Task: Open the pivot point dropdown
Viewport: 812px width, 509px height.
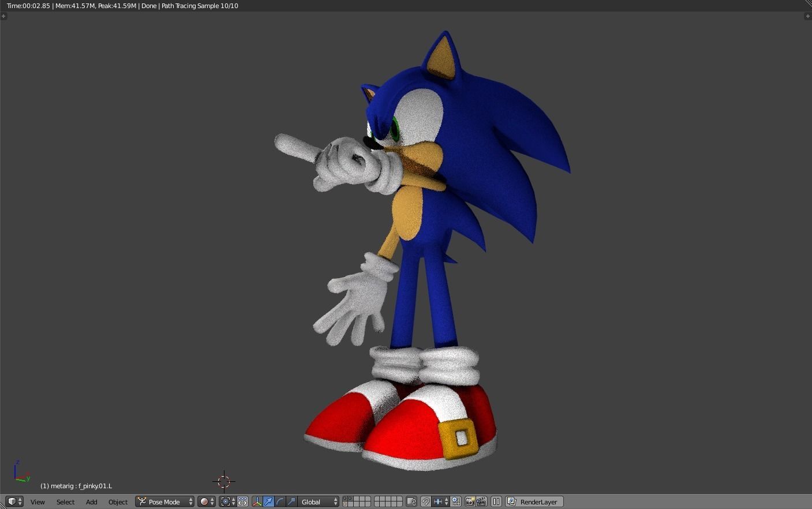Action: [x=227, y=501]
